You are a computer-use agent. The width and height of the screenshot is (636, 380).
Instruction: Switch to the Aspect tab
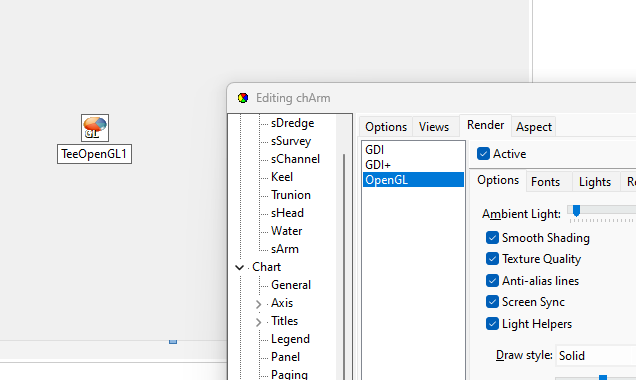pyautogui.click(x=533, y=127)
